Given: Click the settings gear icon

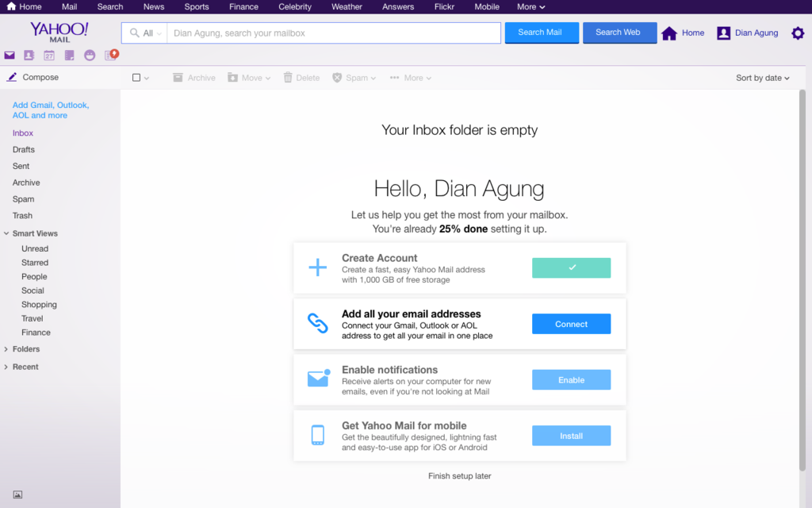Looking at the screenshot, I should point(798,33).
